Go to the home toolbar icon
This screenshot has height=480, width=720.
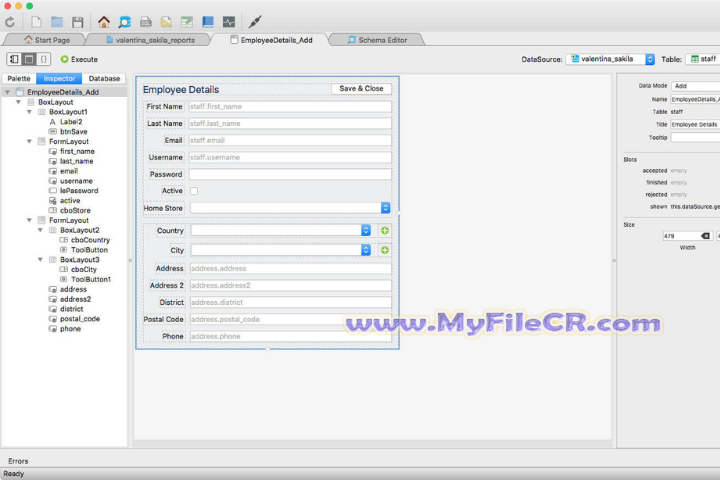point(104,22)
